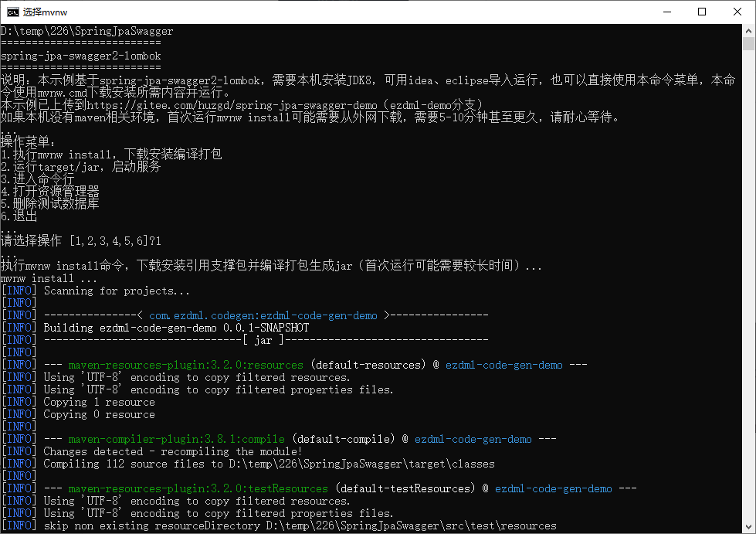Click menu option 4 打开资源管理器
The width and height of the screenshot is (756, 534).
(50, 192)
